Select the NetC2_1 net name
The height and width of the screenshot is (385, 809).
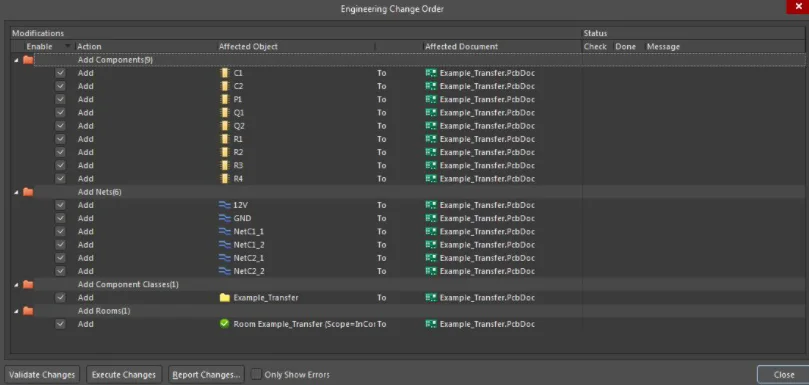[x=249, y=258]
